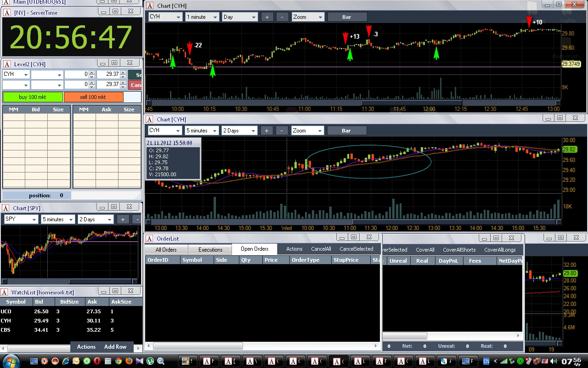
Task: Click the Actions button in WatchList
Action: coord(86,347)
